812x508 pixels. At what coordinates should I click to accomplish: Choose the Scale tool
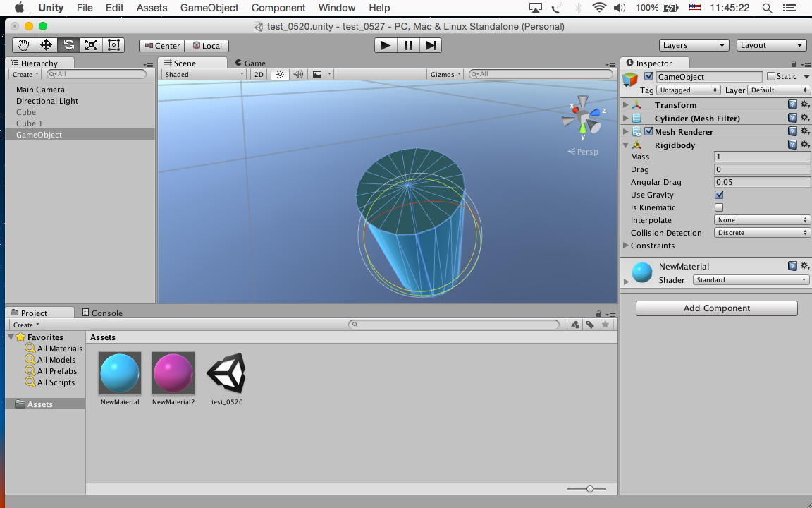point(91,45)
